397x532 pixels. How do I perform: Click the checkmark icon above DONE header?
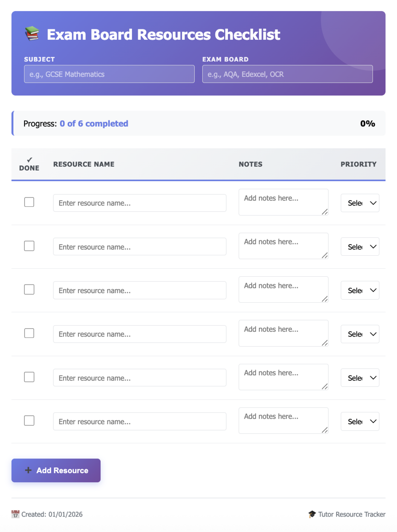pos(29,160)
